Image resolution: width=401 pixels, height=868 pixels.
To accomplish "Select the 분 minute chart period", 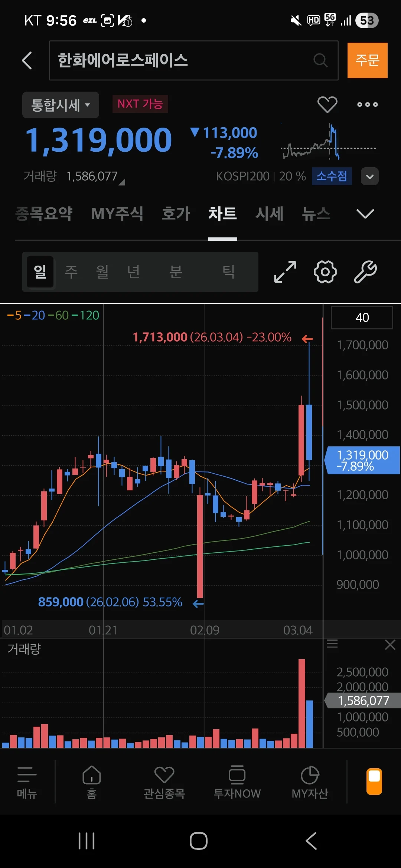I will [x=176, y=272].
